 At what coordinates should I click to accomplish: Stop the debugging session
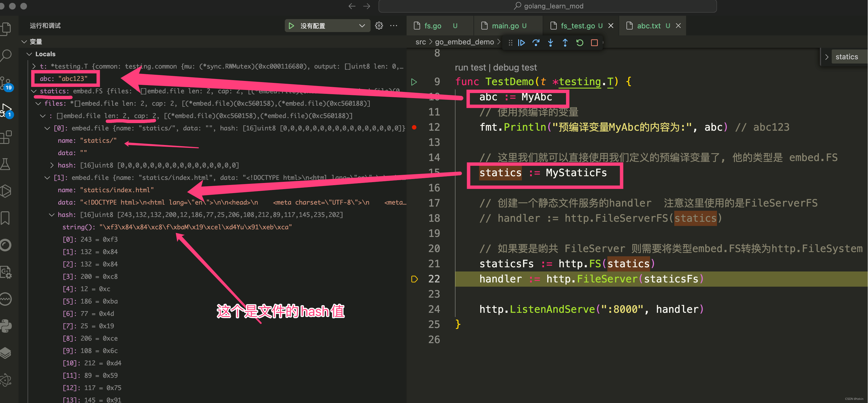pyautogui.click(x=594, y=43)
